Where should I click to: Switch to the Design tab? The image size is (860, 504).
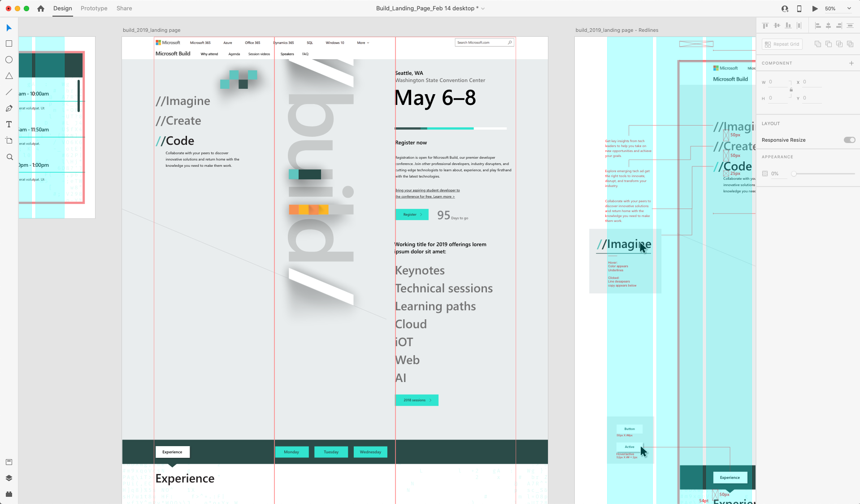[x=62, y=8]
